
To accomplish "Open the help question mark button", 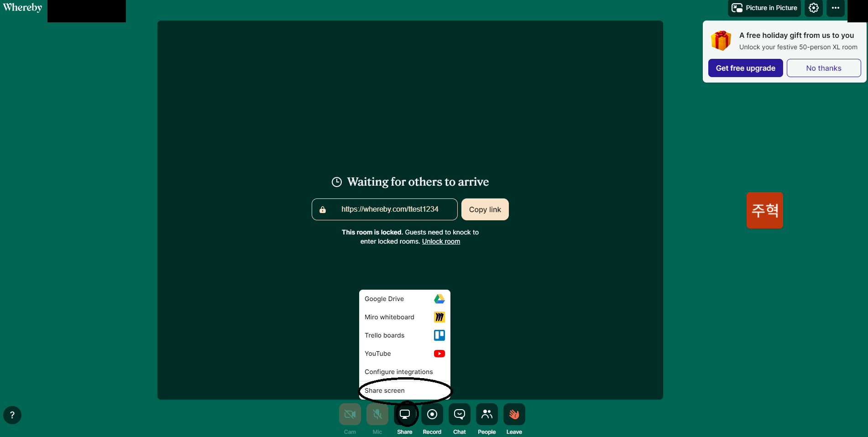I will 12,415.
